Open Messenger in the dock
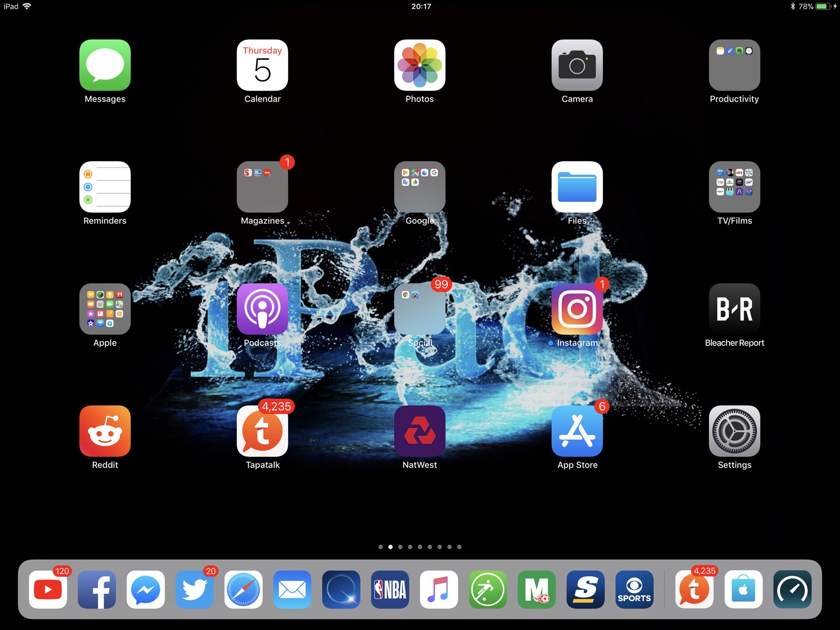The width and height of the screenshot is (840, 630). [x=146, y=589]
